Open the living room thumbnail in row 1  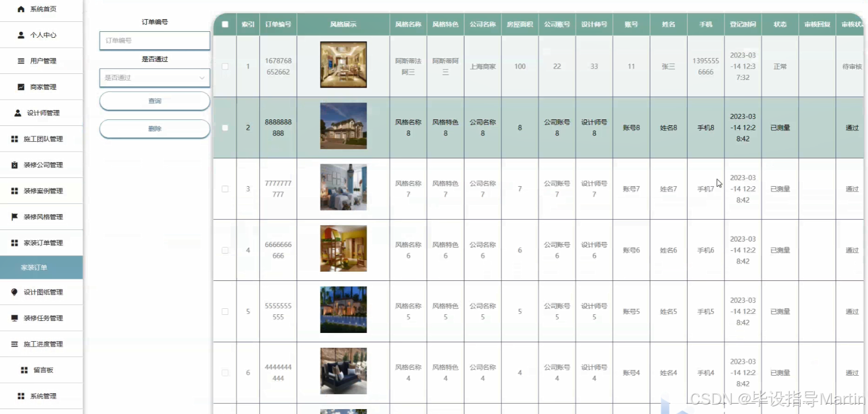coord(344,65)
